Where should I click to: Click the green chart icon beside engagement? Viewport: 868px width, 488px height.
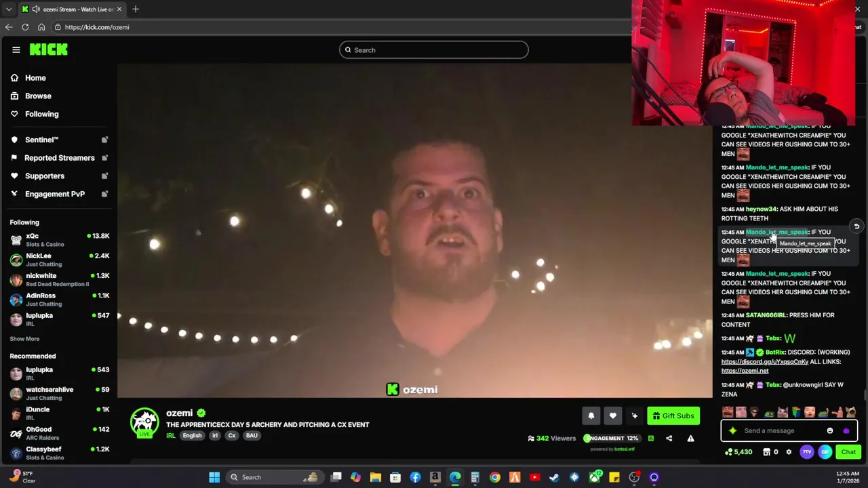[x=650, y=439]
